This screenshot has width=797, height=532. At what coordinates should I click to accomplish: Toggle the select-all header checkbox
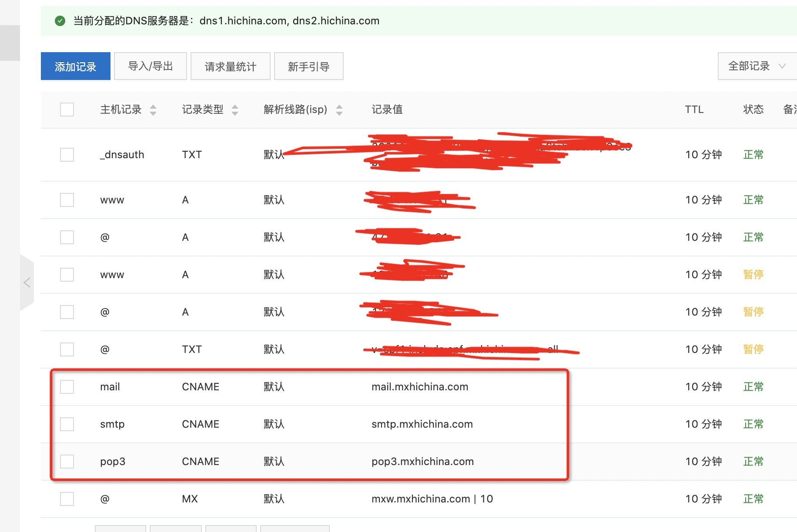(x=67, y=110)
